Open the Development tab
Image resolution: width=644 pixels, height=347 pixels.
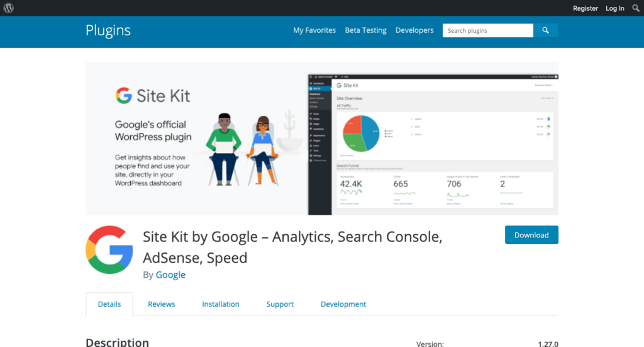coord(343,304)
